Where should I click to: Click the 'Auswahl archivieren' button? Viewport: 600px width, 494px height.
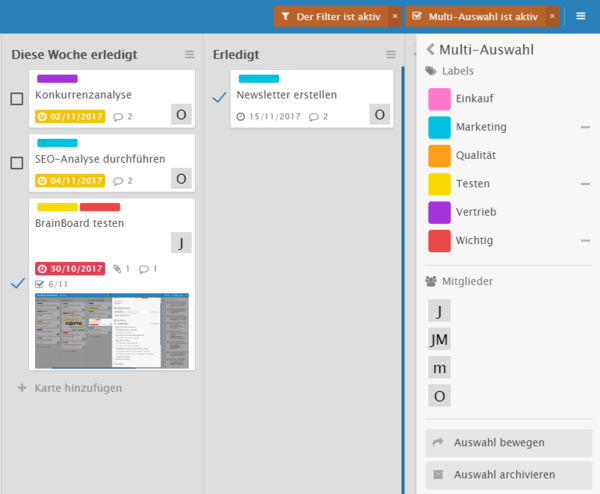point(509,475)
